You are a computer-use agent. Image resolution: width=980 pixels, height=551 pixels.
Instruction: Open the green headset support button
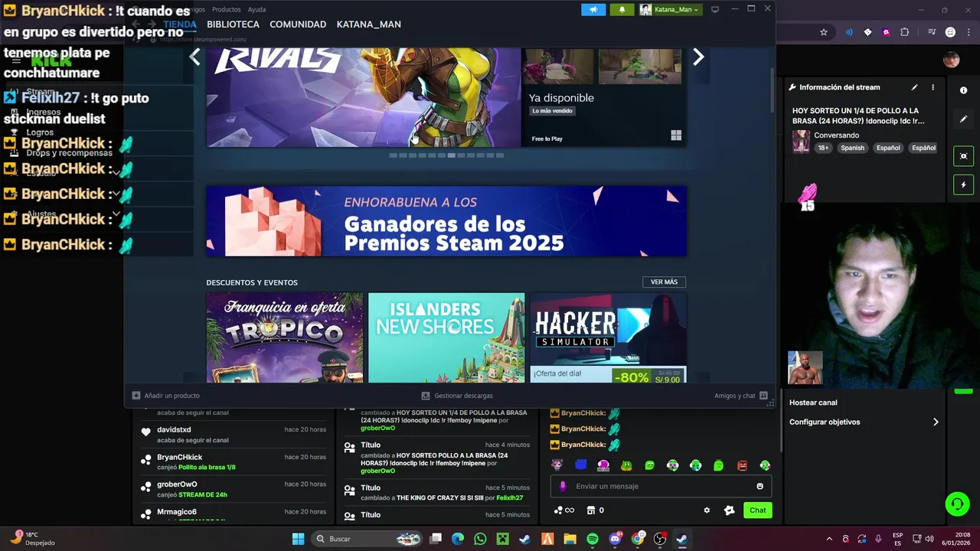coord(957,504)
